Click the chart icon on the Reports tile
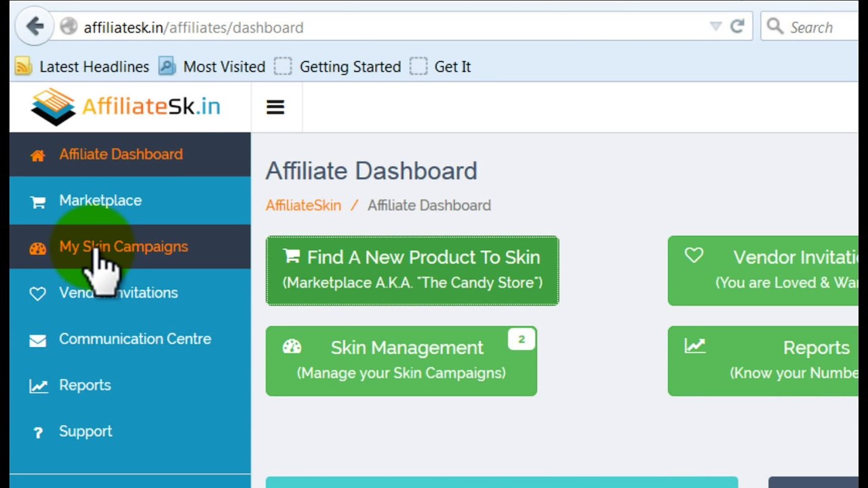 [694, 346]
